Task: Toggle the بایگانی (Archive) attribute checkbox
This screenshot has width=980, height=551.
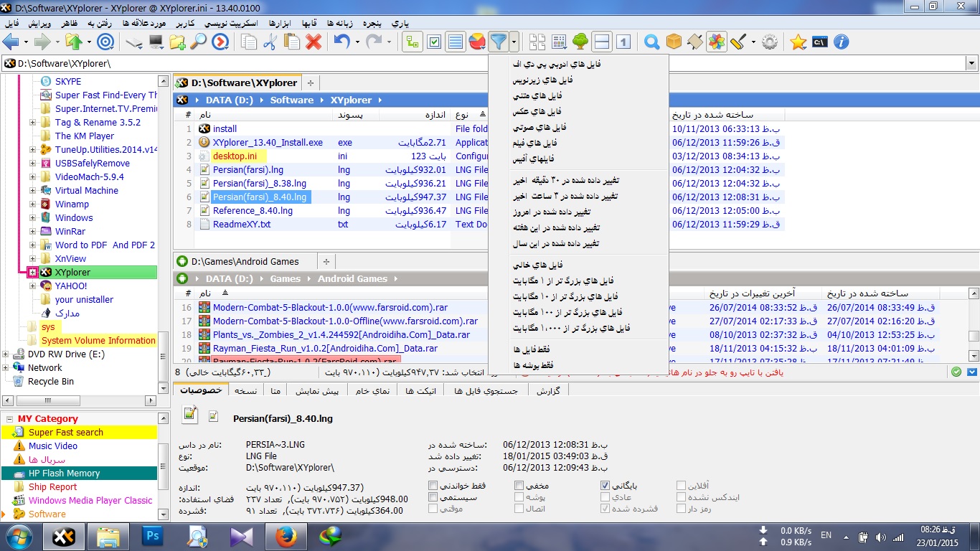Action: [606, 486]
